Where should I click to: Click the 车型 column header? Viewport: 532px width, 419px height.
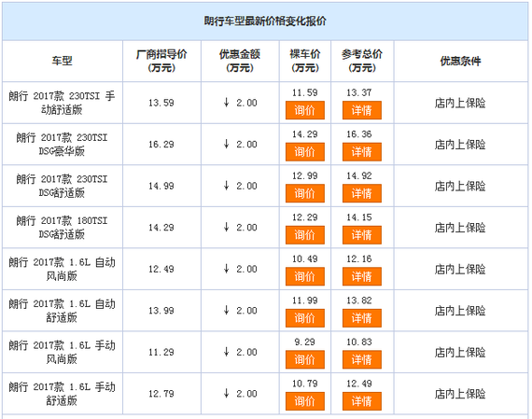(62, 61)
